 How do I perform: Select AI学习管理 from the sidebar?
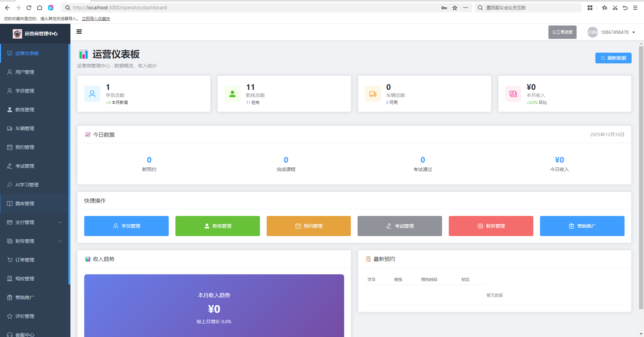(x=27, y=185)
